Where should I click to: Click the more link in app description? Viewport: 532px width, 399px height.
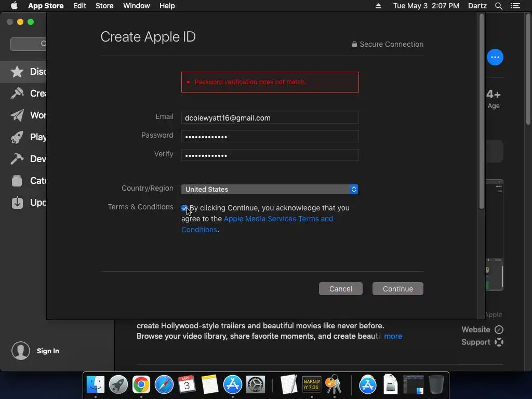coord(393,336)
